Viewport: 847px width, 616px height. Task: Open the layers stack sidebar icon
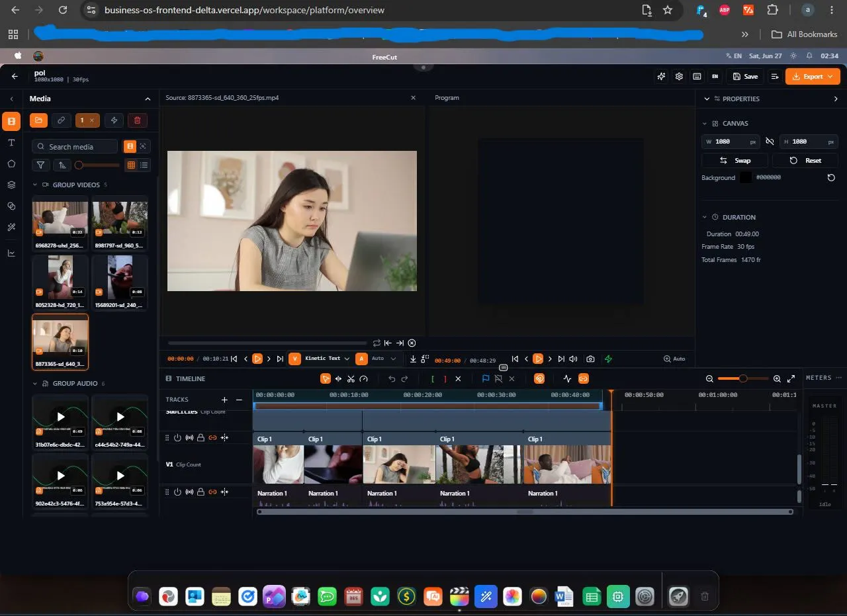point(11,185)
